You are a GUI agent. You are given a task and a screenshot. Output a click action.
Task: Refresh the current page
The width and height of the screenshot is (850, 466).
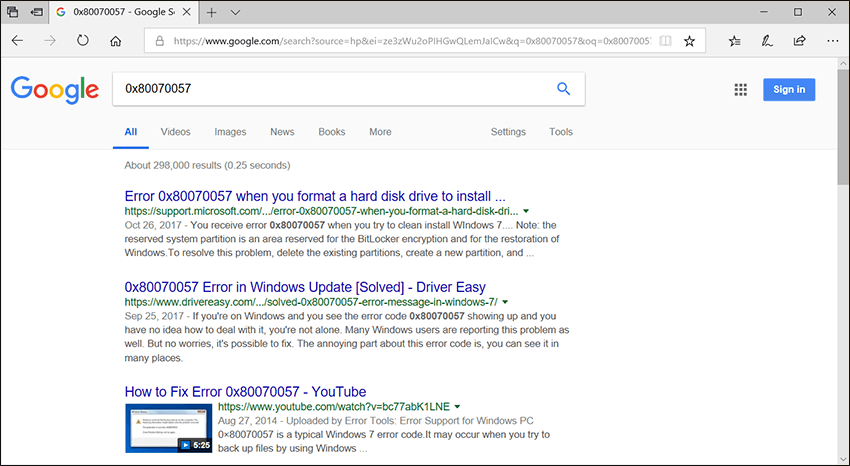82,41
